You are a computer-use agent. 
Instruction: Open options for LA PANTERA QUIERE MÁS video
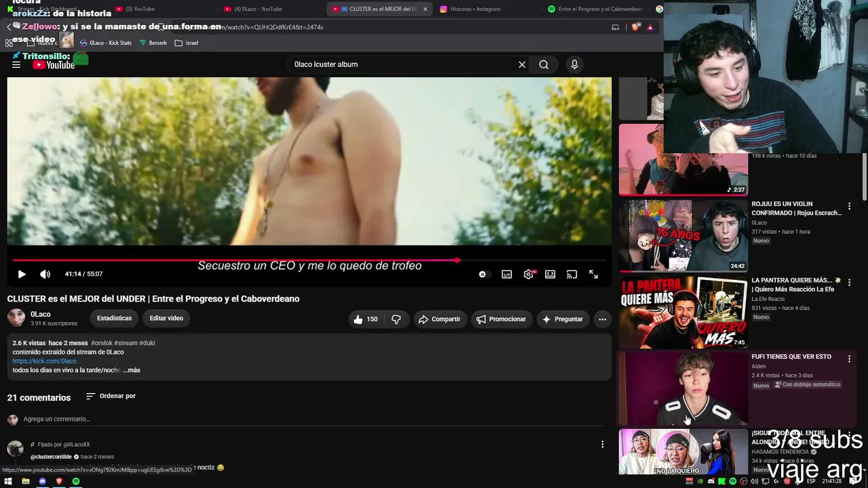tap(849, 282)
